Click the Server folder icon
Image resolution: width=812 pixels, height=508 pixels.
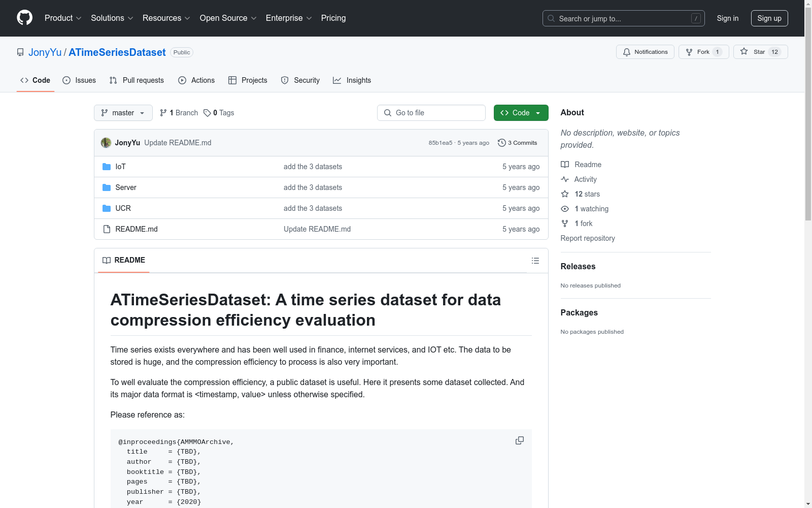click(x=107, y=187)
